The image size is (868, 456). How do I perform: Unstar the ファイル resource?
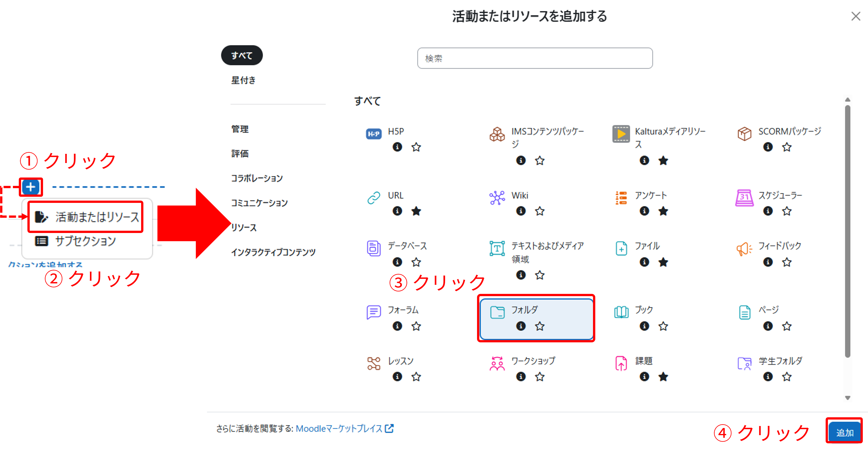pyautogui.click(x=663, y=262)
